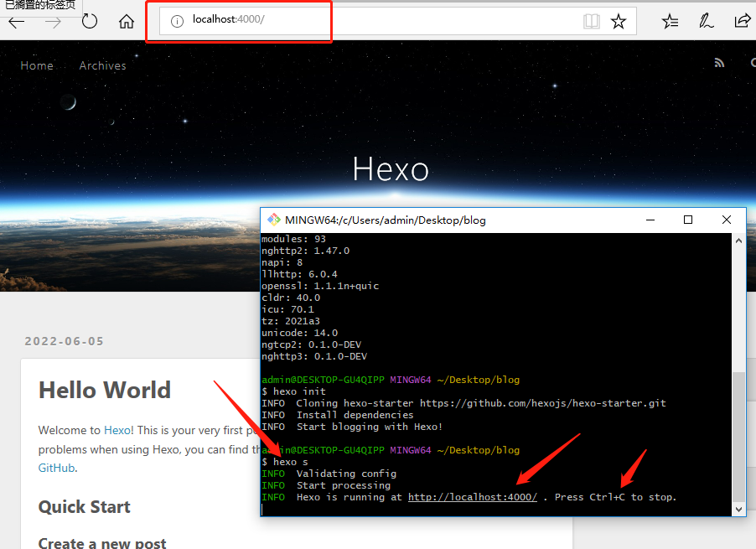Click the terminal vertical scrollbar thumb

[738, 438]
